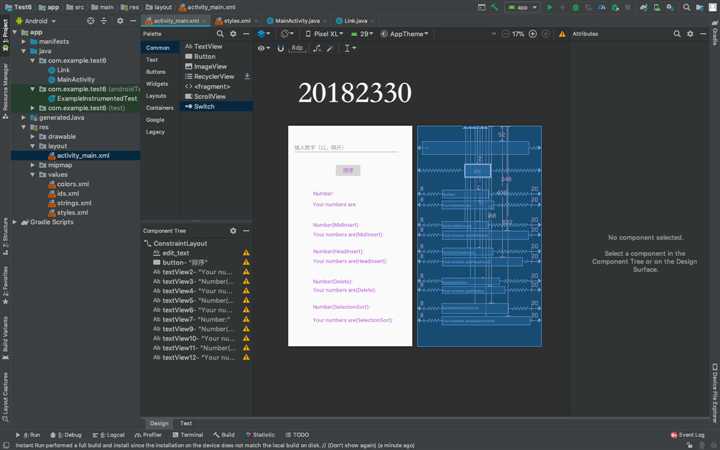Open the Project view target icon

point(90,21)
